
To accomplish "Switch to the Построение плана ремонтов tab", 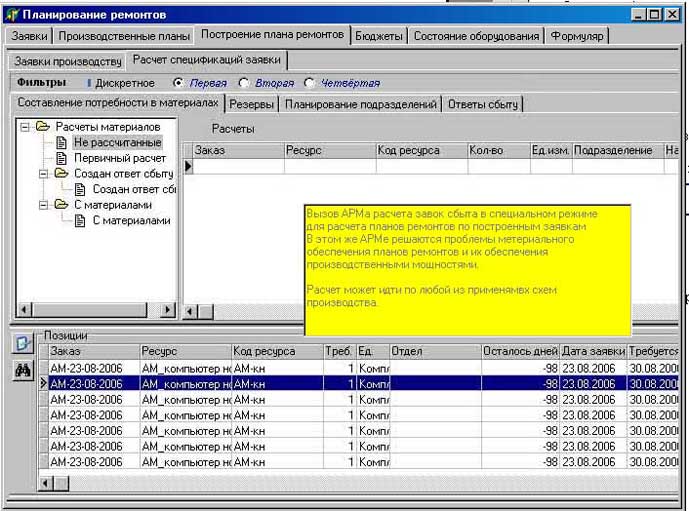I will tap(272, 34).
